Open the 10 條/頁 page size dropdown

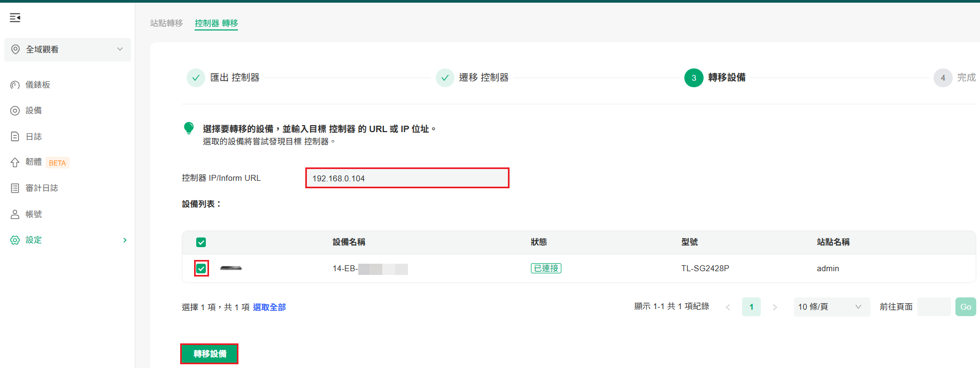[831, 306]
